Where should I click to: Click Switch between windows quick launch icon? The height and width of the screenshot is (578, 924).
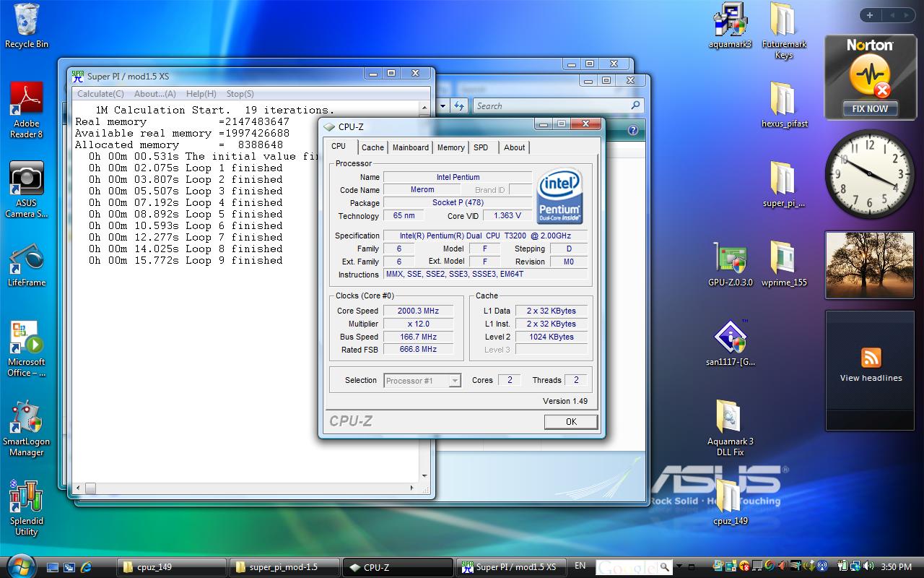point(69,567)
